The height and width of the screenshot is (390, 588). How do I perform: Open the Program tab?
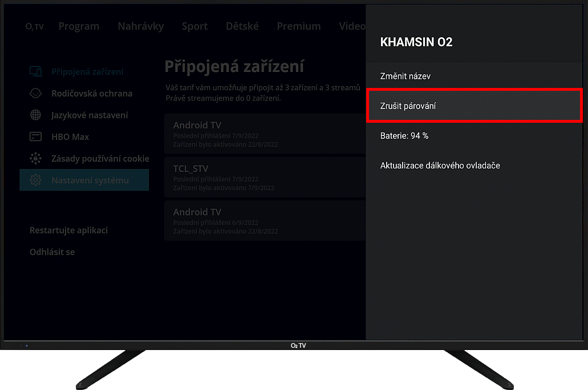tap(79, 26)
